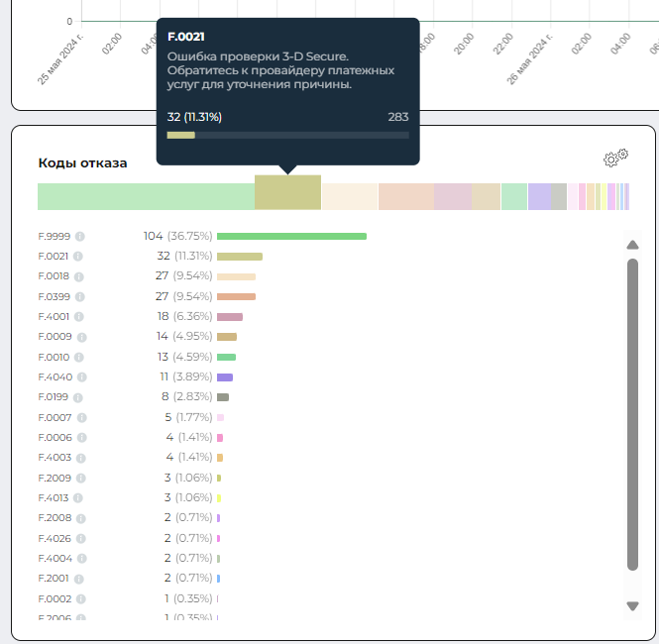This screenshot has width=659, height=644.
Task: Select the large green F.9999 segment in stacked bar
Action: coord(146,196)
